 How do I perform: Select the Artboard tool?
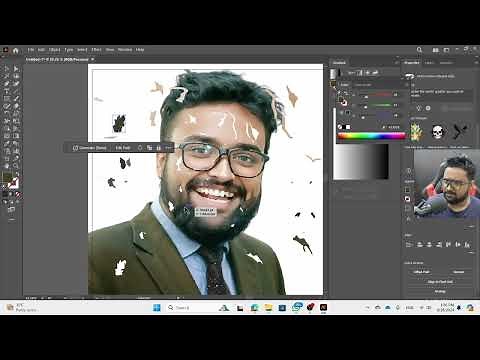coord(6,159)
